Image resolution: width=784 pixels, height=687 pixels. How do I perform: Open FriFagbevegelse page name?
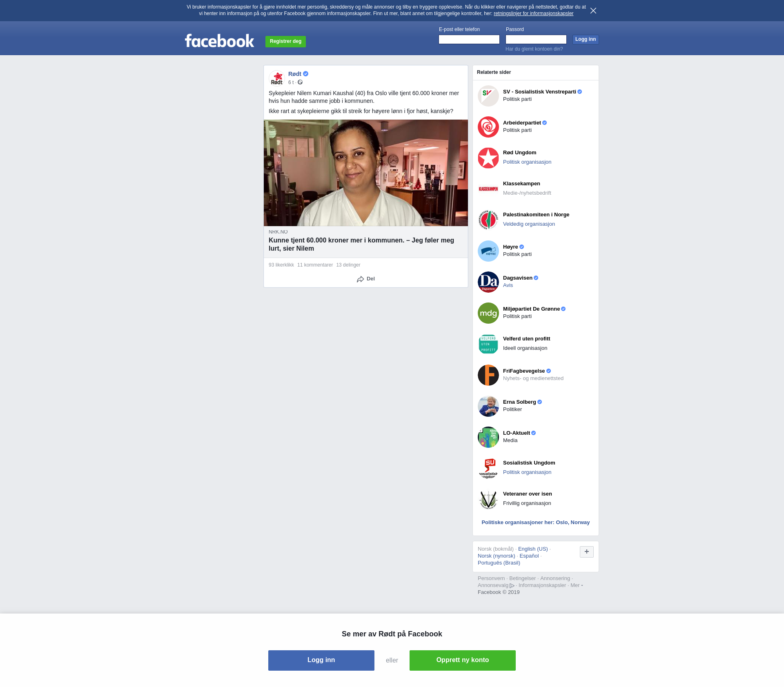(x=524, y=371)
